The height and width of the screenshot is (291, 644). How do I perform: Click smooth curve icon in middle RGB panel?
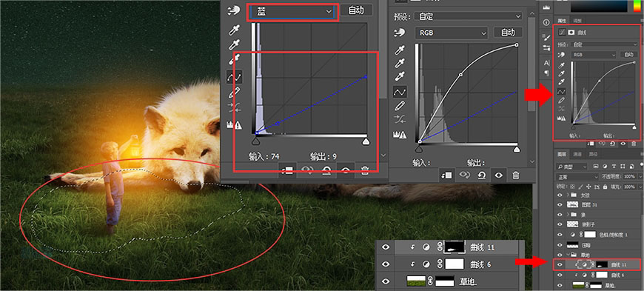click(400, 120)
